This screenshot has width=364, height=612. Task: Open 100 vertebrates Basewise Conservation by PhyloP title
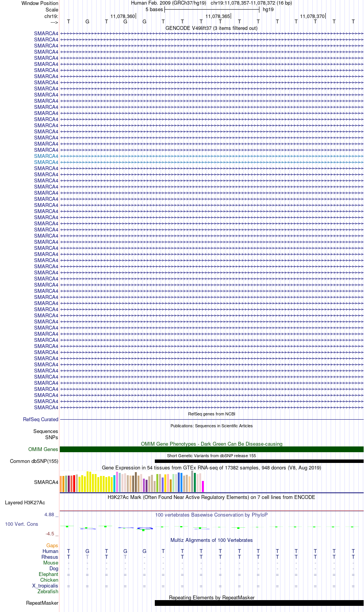(x=212, y=515)
